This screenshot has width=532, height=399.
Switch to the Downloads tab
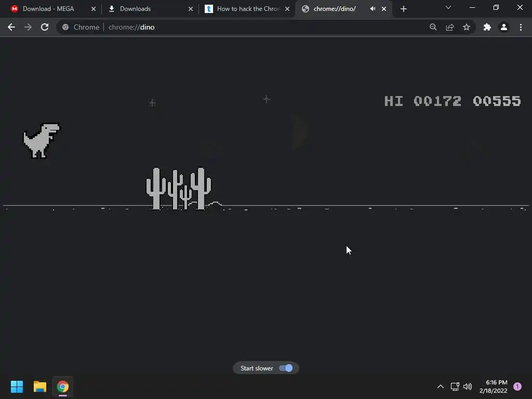[x=150, y=9]
